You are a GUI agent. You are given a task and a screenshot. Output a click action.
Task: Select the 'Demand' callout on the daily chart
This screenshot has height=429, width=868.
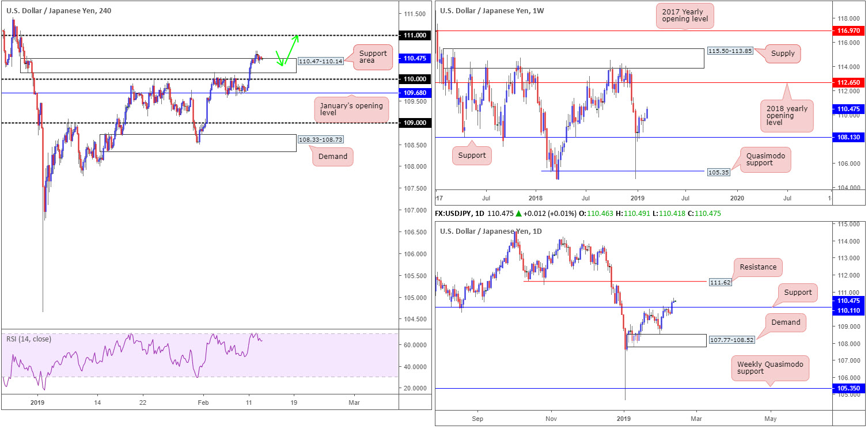pos(786,322)
